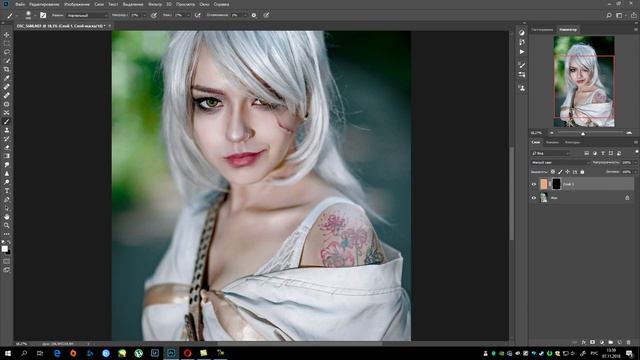Click Navigator zoom out small mountains button
This screenshot has width=640, height=360.
click(552, 133)
